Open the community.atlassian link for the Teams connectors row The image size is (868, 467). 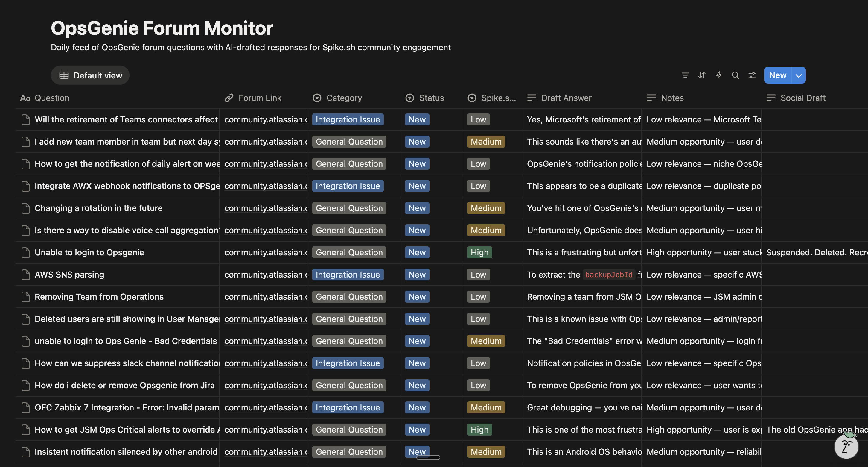(265, 119)
